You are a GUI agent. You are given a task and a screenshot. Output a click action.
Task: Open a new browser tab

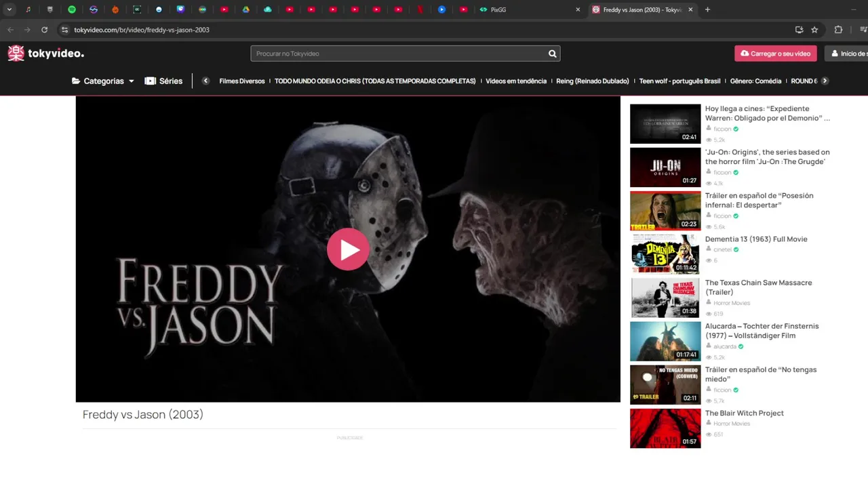pos(707,9)
